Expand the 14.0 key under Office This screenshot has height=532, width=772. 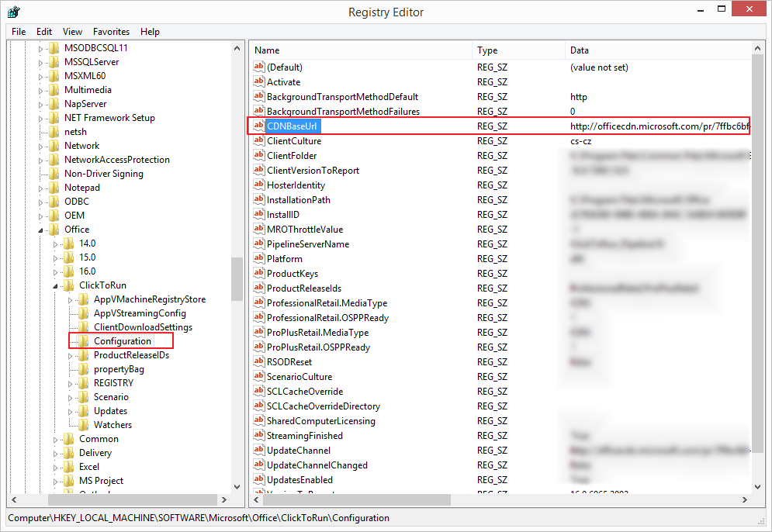(x=56, y=244)
